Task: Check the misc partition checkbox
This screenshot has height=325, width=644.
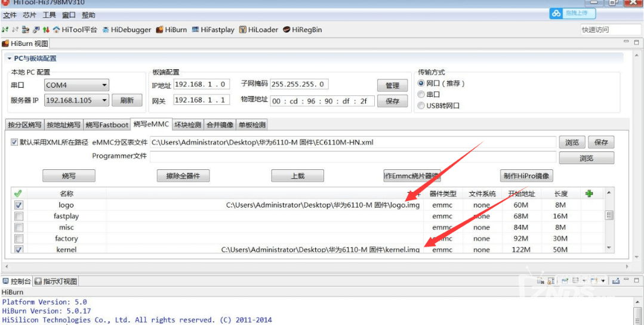Action: (19, 227)
